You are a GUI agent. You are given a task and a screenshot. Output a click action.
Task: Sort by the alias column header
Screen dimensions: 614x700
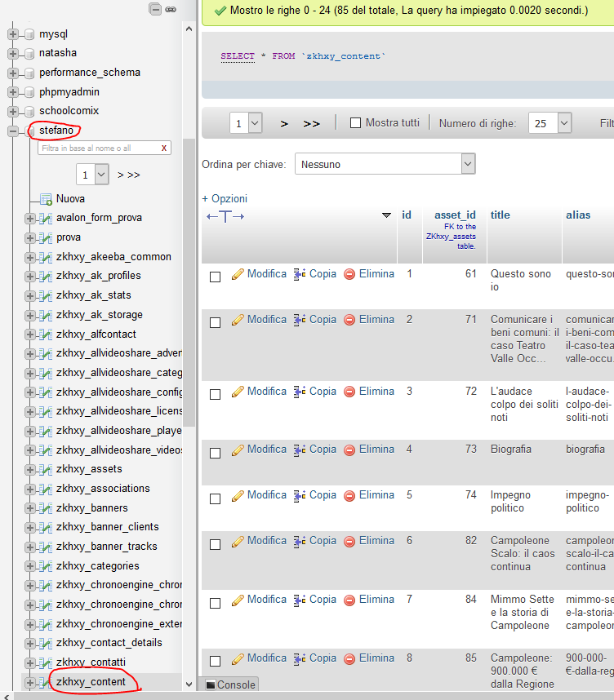578,215
